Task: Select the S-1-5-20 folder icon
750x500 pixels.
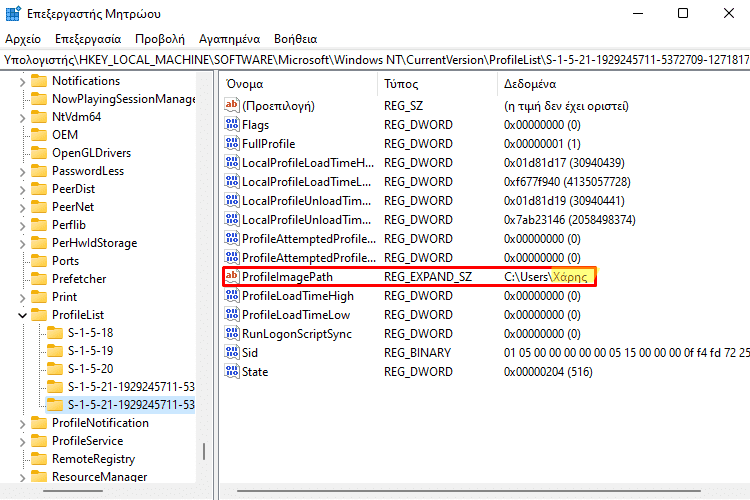Action: click(55, 369)
